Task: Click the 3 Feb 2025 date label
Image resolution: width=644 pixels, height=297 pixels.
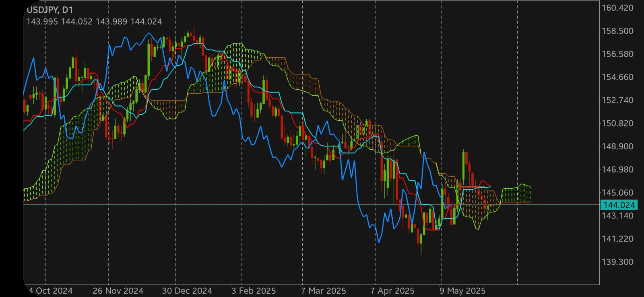Action: coord(254,291)
